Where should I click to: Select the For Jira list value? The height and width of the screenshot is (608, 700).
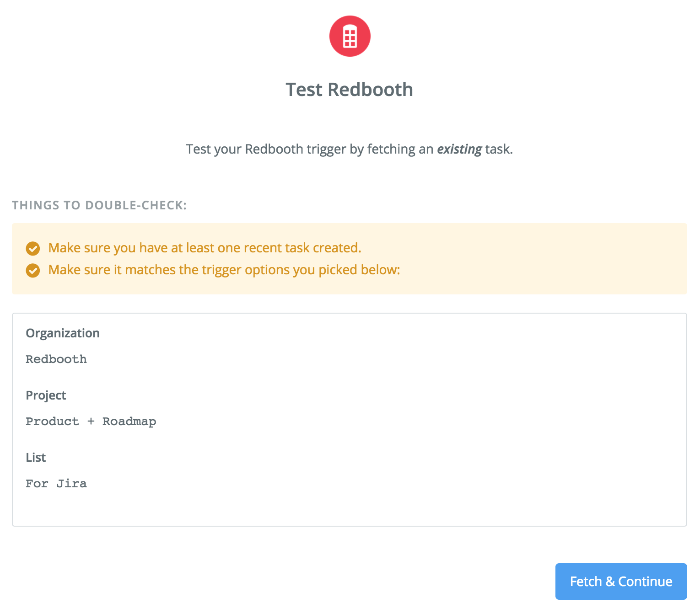coord(56,484)
